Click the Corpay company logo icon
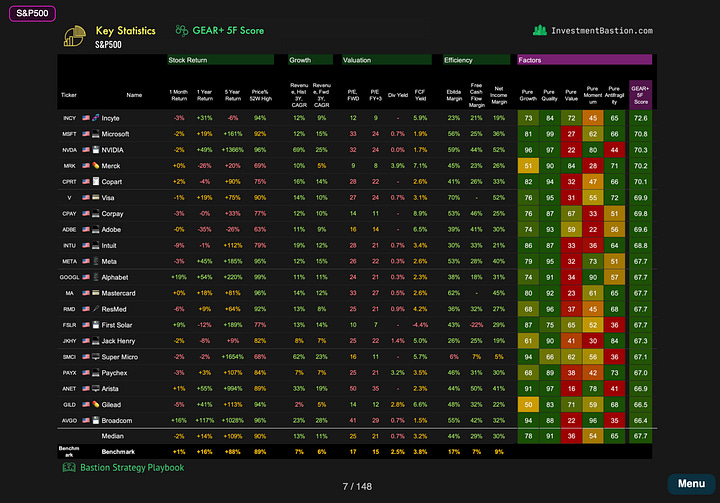The image size is (720, 503). point(96,214)
